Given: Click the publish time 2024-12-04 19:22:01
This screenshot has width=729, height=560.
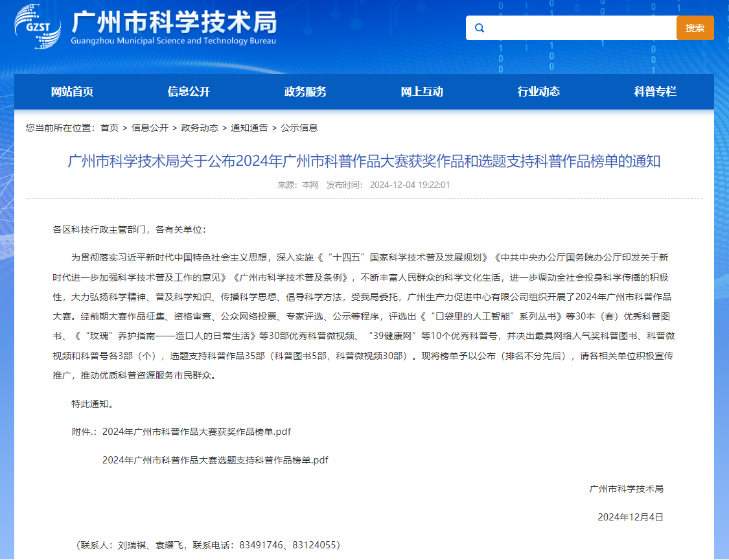Looking at the screenshot, I should pyautogui.click(x=409, y=185).
